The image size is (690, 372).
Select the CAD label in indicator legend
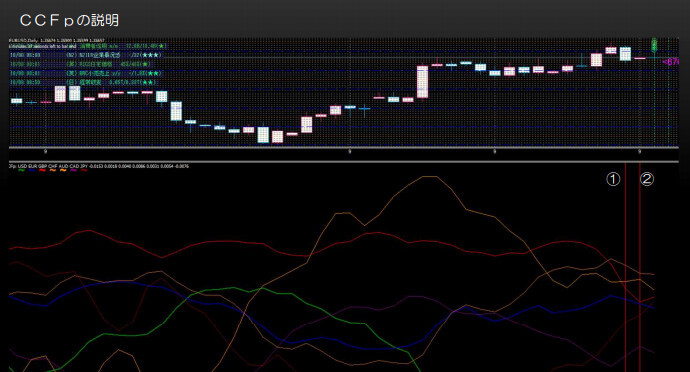tap(74, 166)
